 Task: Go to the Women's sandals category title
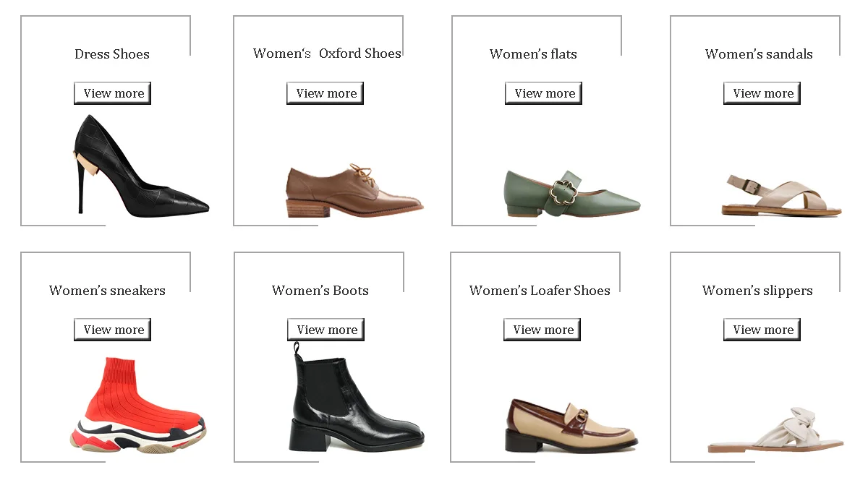pyautogui.click(x=759, y=54)
